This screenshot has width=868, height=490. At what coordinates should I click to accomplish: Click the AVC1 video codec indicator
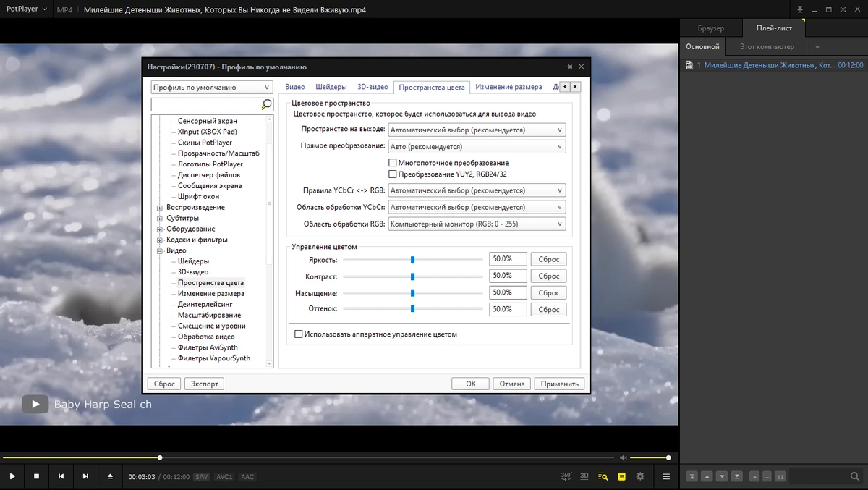click(x=224, y=477)
